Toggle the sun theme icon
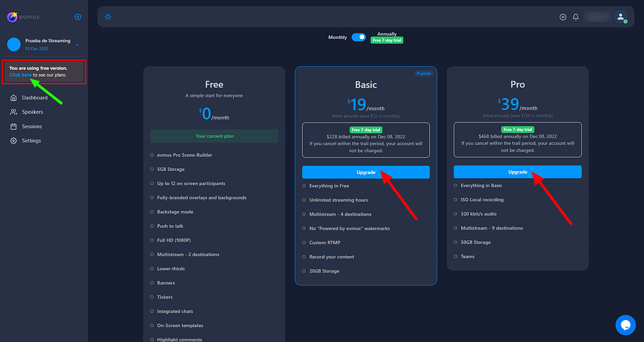The height and width of the screenshot is (342, 644). click(x=108, y=17)
